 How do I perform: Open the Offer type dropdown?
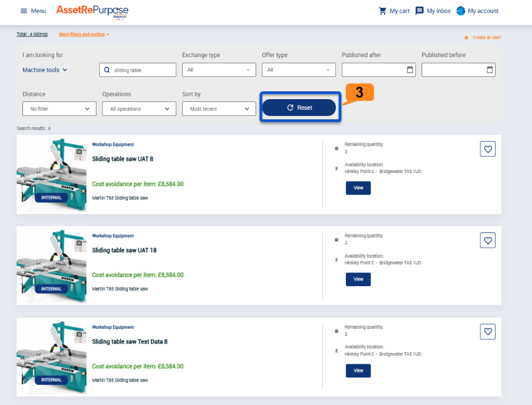[298, 70]
